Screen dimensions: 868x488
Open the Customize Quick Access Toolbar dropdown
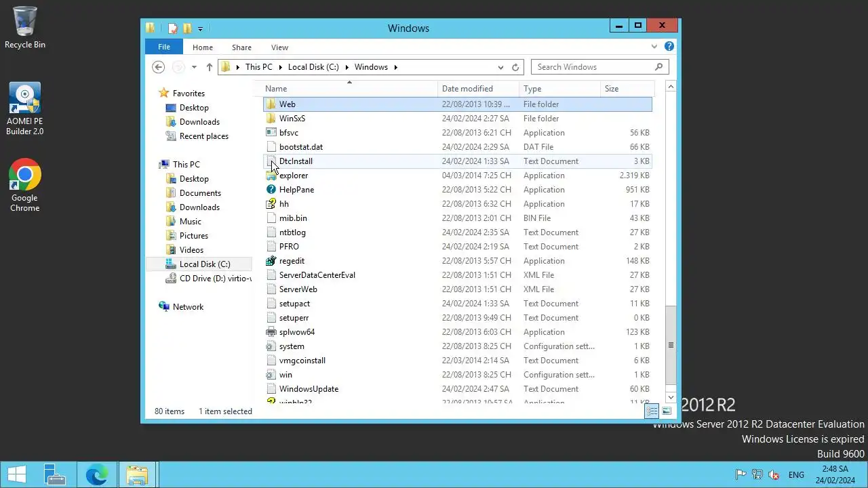(200, 29)
